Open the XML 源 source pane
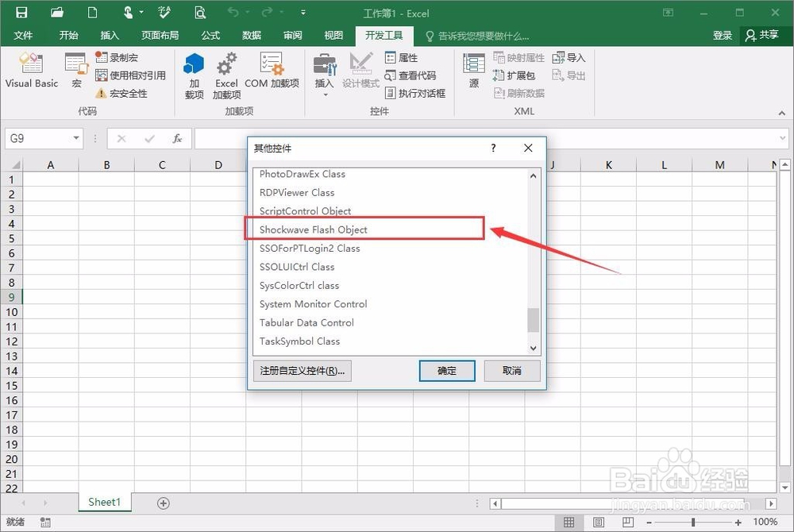 pos(474,71)
